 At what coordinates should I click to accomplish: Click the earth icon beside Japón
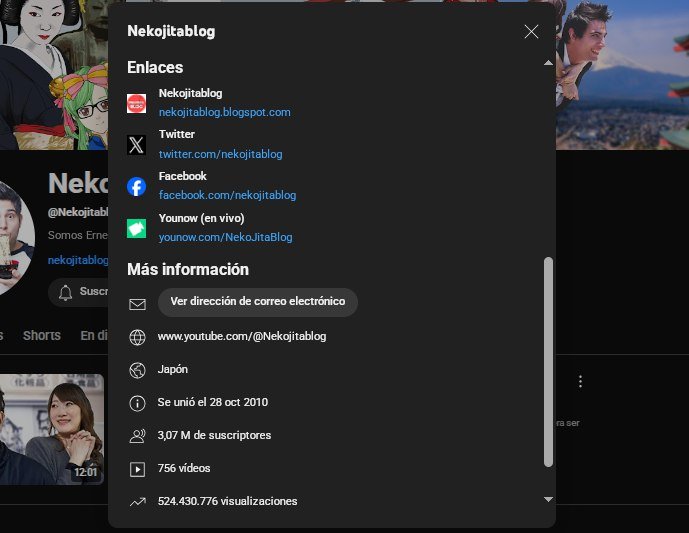tap(138, 370)
